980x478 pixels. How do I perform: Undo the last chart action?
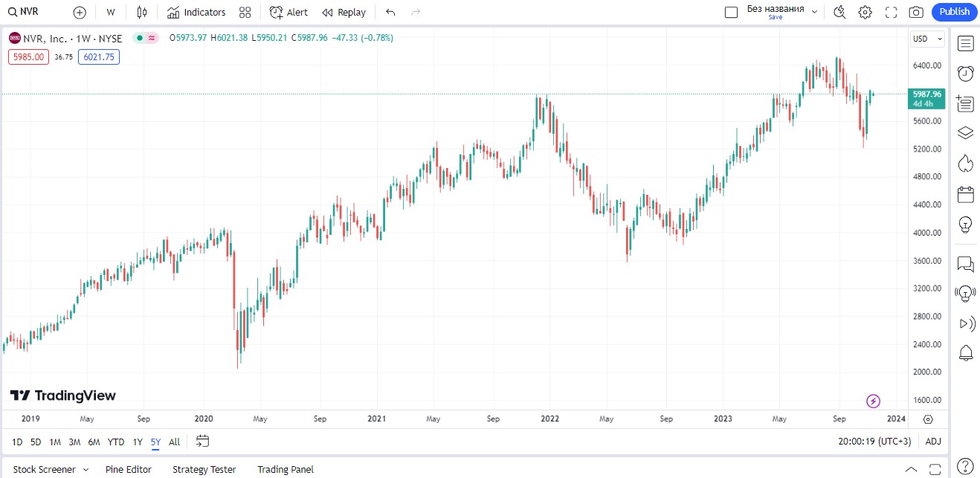click(390, 12)
